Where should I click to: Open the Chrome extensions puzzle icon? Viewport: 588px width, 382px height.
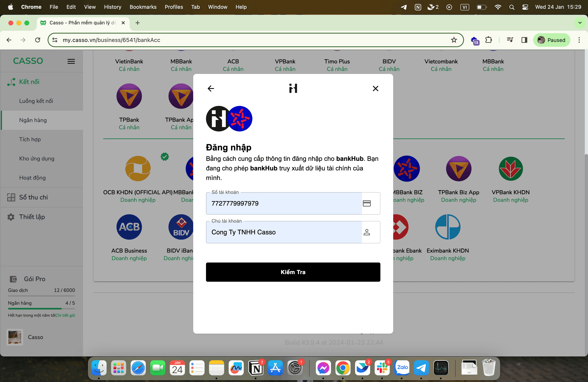pyautogui.click(x=488, y=40)
